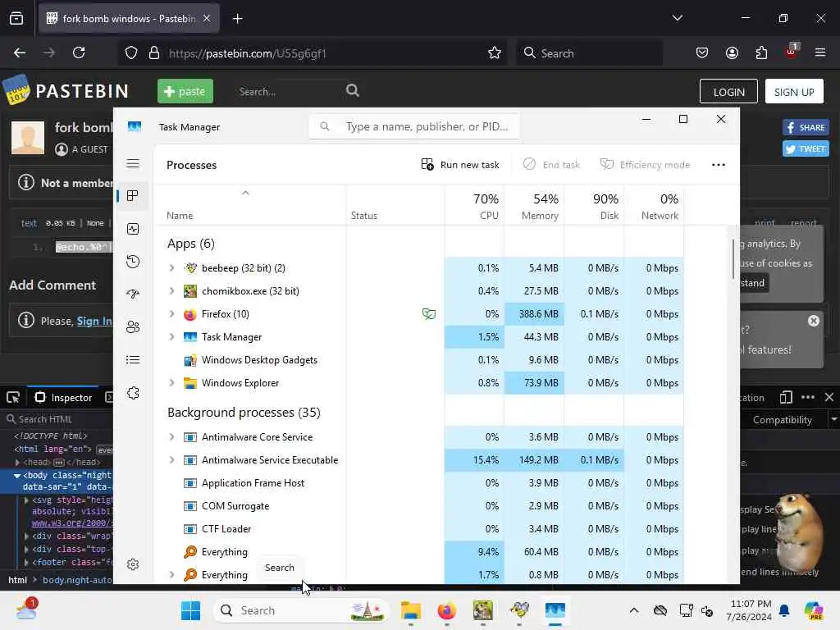Open File Explorer from taskbar
The height and width of the screenshot is (630, 840).
(x=410, y=610)
